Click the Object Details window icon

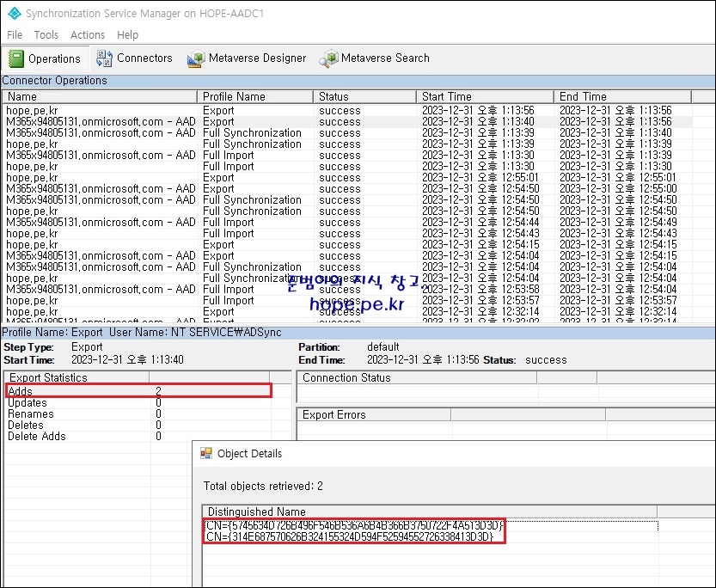coord(206,453)
